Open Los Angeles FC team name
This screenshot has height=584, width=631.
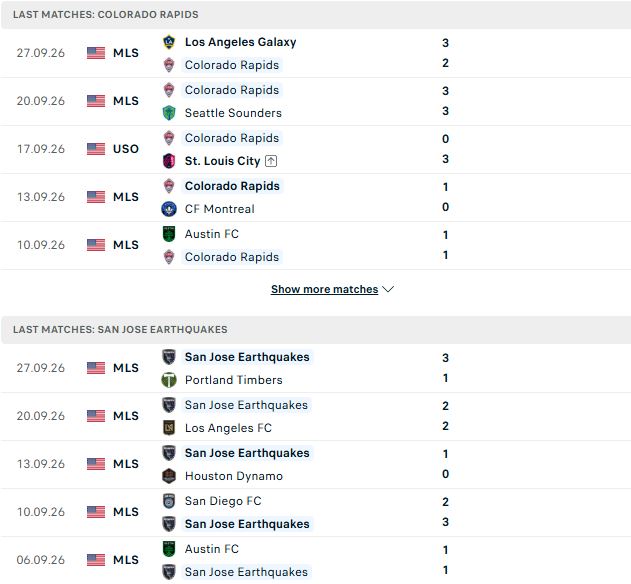point(229,428)
